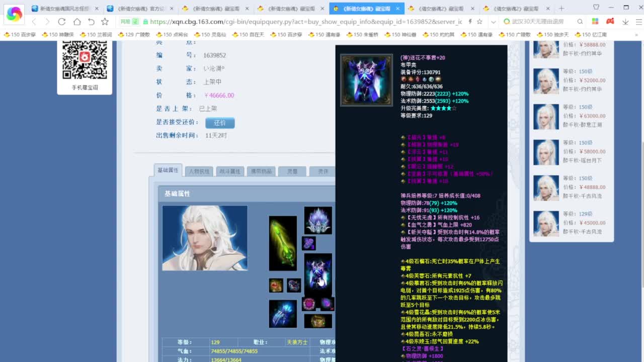Click the 还价 counter-offer button

click(x=219, y=122)
